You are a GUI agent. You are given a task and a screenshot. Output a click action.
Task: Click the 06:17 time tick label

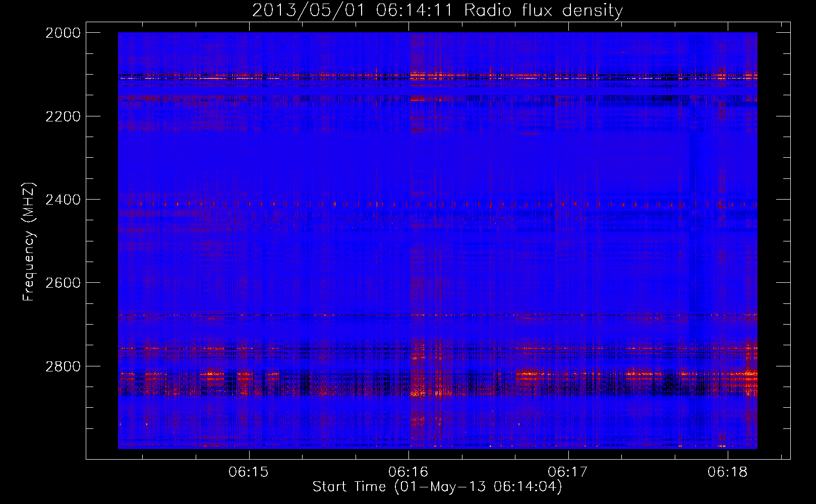coord(568,472)
